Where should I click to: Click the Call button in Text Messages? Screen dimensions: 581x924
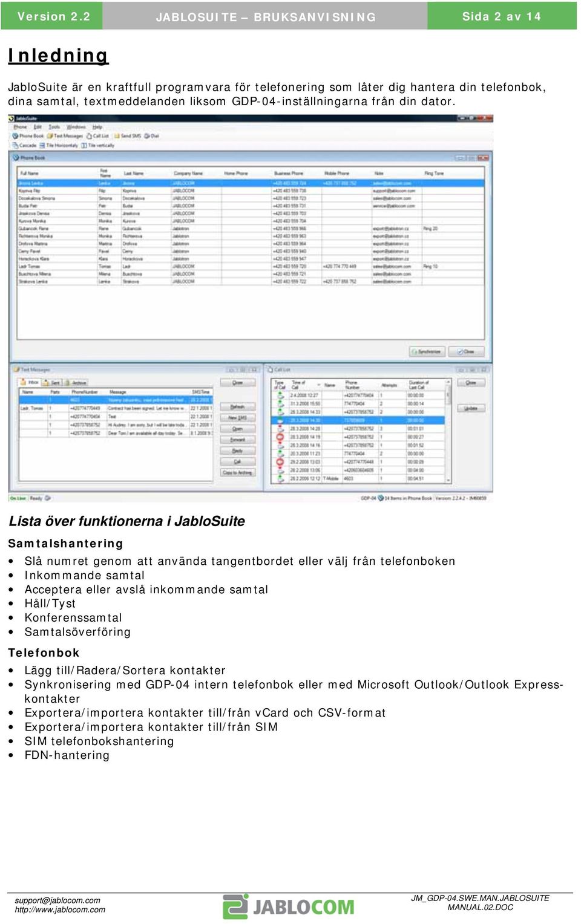click(x=237, y=461)
